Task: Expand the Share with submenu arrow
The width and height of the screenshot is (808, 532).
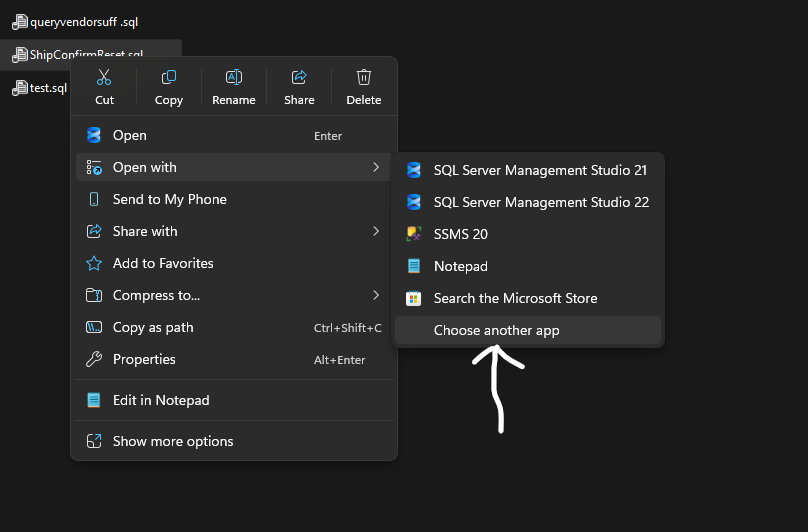Action: [x=376, y=231]
